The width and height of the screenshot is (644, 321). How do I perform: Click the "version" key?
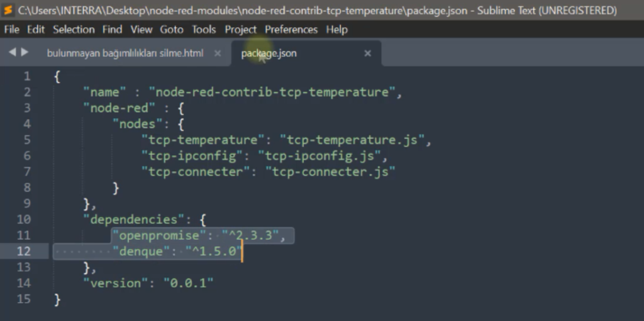click(x=116, y=283)
